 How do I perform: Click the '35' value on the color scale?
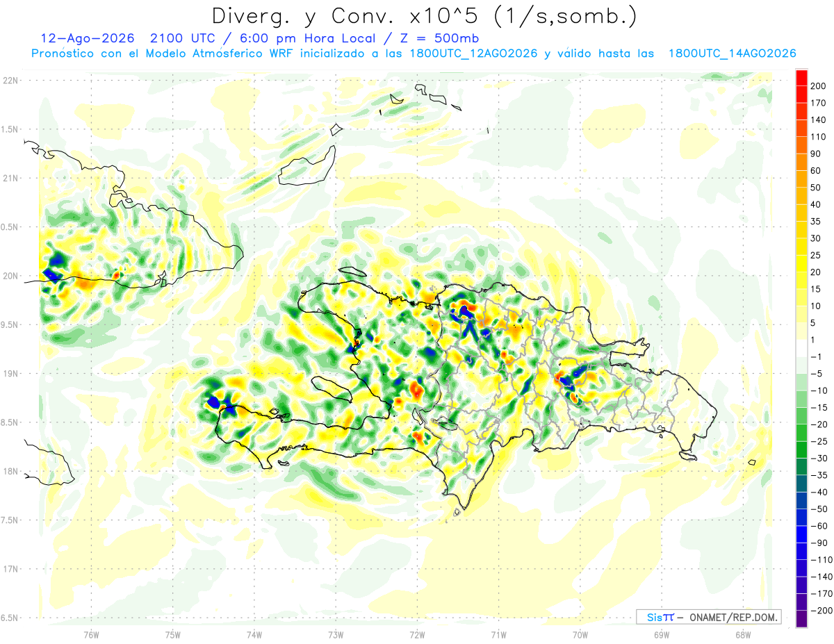[x=816, y=222]
